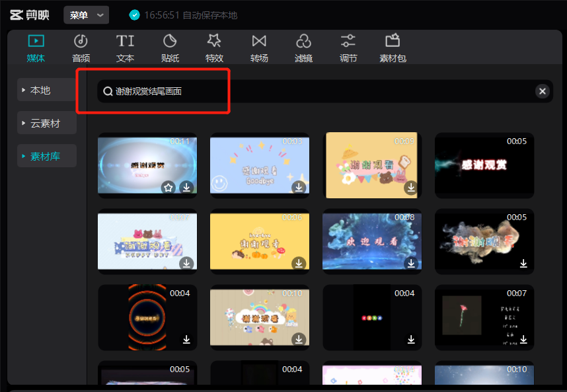Click the search field with 谢谢观赏结尾画面
This screenshot has height=392, width=567.
[x=324, y=91]
